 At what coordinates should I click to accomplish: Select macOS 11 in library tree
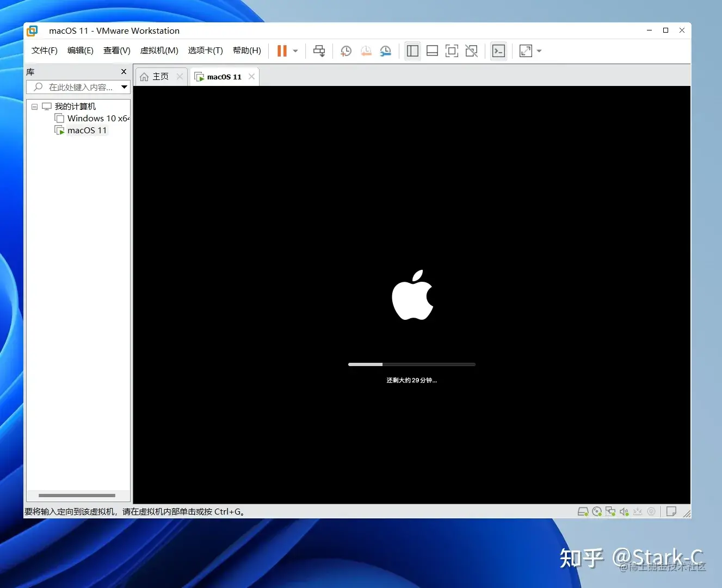(87, 131)
